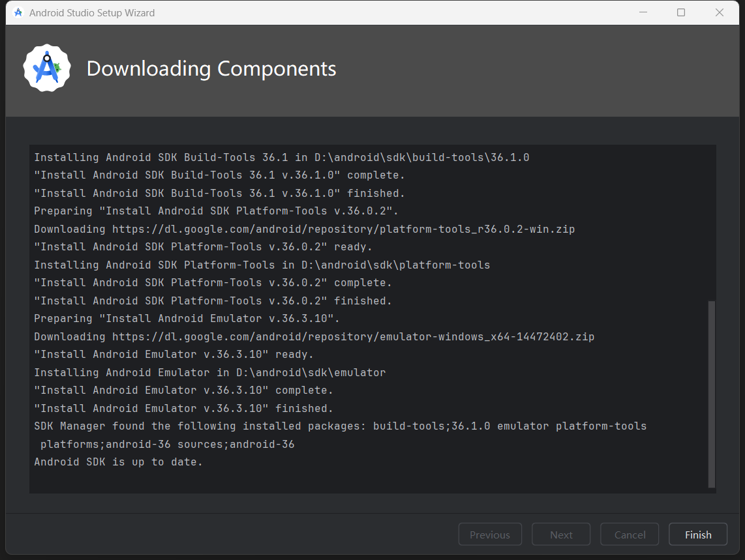Click the "Installing Android SDK Build-Tools 36.1" log line
Image resolution: width=745 pixels, height=560 pixels.
pos(281,158)
